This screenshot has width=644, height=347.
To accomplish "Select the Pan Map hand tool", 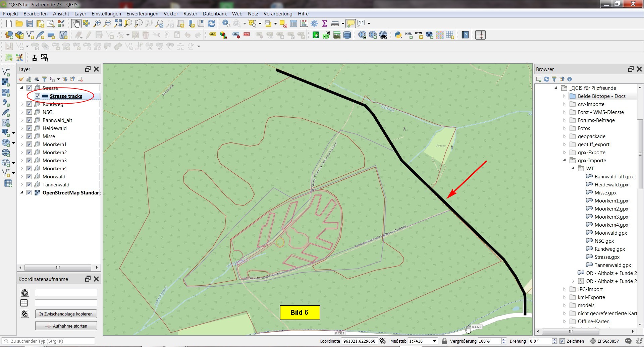I will (76, 23).
